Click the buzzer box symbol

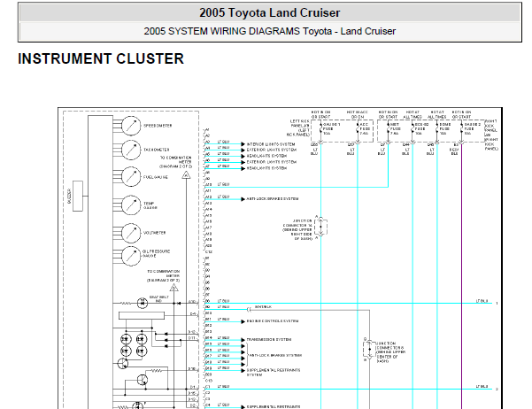pyautogui.click(x=78, y=196)
